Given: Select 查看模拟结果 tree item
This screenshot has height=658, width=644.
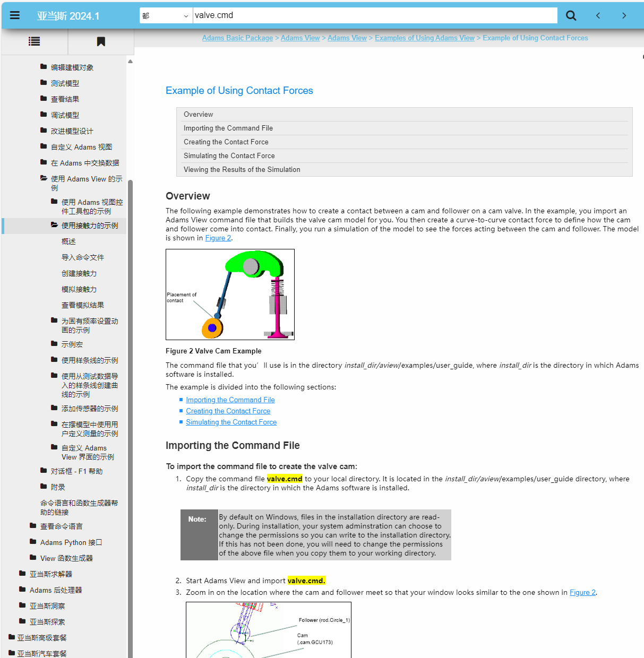Looking at the screenshot, I should point(83,305).
